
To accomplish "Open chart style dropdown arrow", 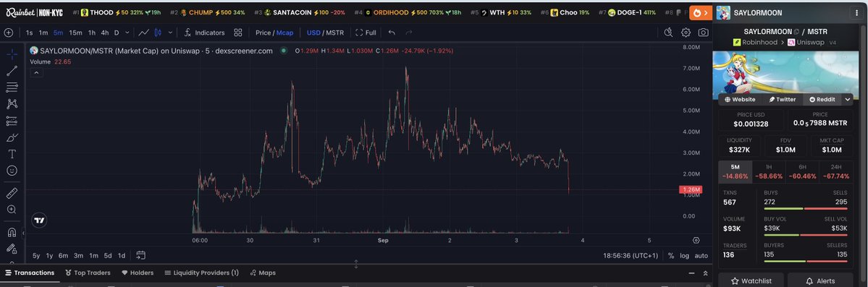I will [170, 33].
